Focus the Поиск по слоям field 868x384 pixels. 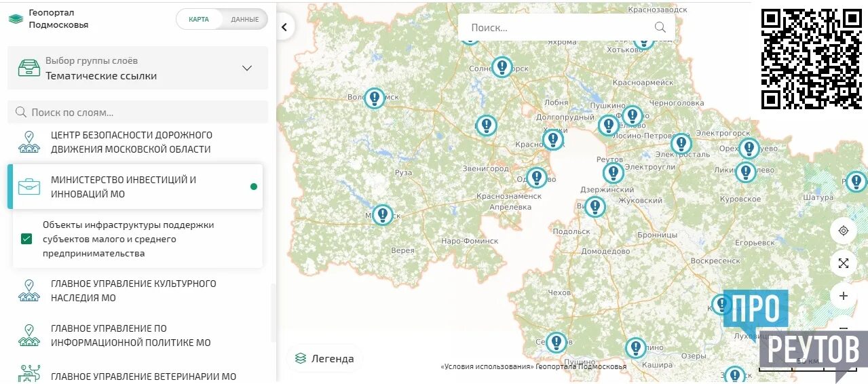click(138, 113)
